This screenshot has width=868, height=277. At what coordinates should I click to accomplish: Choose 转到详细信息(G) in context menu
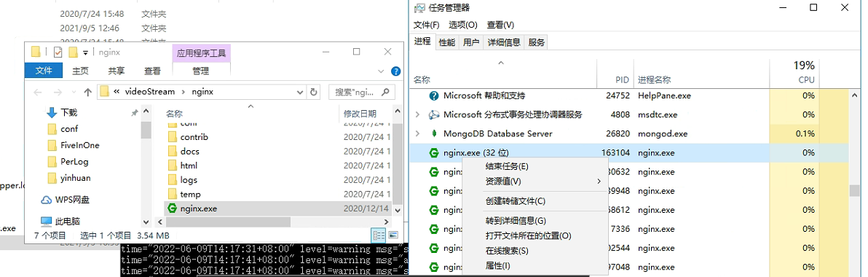pos(516,221)
